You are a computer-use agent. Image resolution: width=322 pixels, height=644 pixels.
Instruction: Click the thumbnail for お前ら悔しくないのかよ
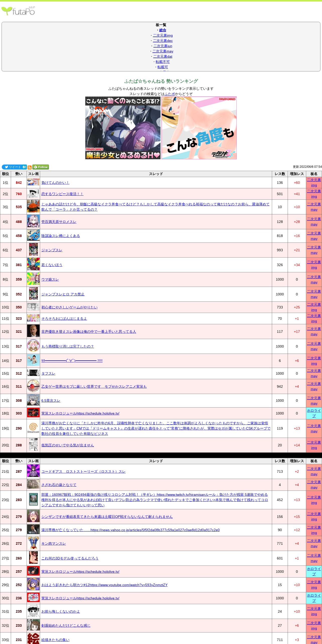coord(33,611)
